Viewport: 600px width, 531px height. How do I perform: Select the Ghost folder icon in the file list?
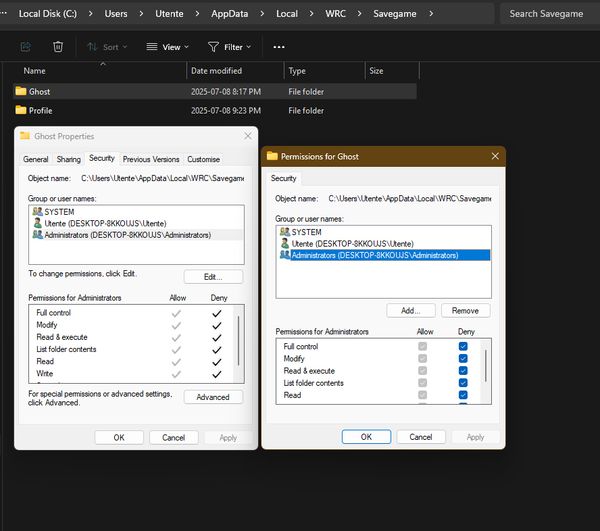pyautogui.click(x=20, y=91)
